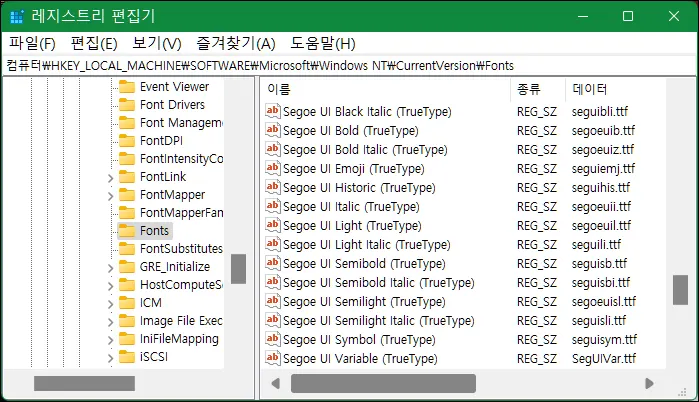Screen dimensions: 699x402
Task: Click string icon of Segoe UI Bold Italic
Action: point(272,149)
